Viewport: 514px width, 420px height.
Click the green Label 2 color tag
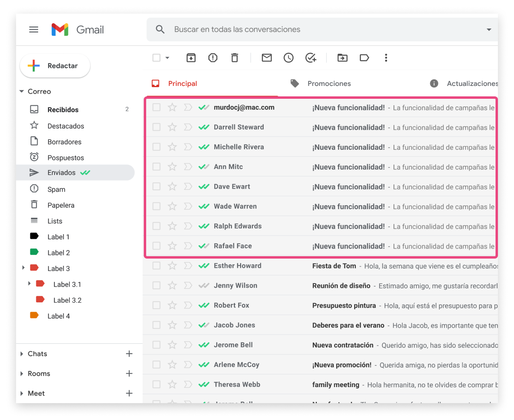[34, 252]
